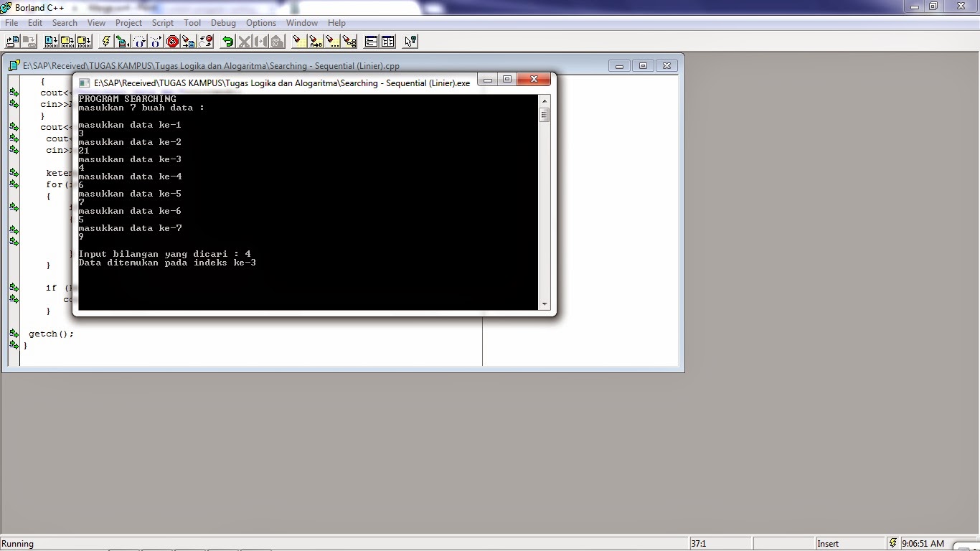
Task: Open the Options menu
Action: (x=260, y=22)
